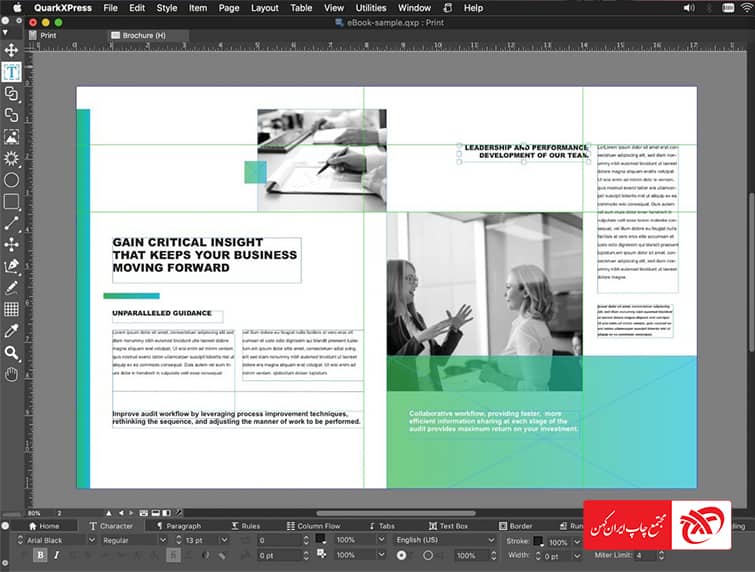The width and height of the screenshot is (755, 572).
Task: Select the Text Unlinking tool
Action: pyautogui.click(x=11, y=115)
